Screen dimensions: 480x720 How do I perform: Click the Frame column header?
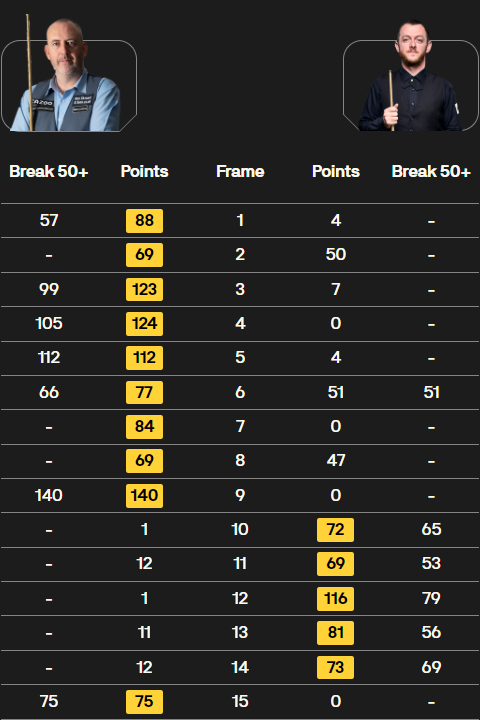240,171
